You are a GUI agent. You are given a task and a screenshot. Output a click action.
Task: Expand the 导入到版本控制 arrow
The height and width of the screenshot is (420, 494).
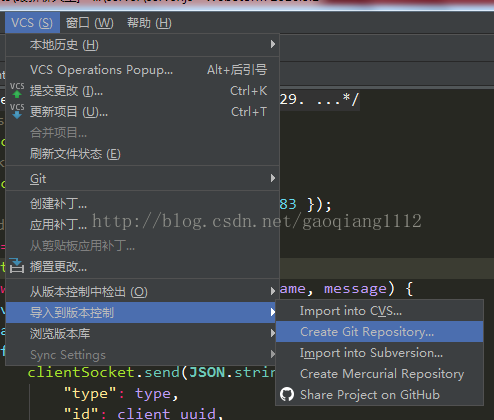pyautogui.click(x=273, y=312)
